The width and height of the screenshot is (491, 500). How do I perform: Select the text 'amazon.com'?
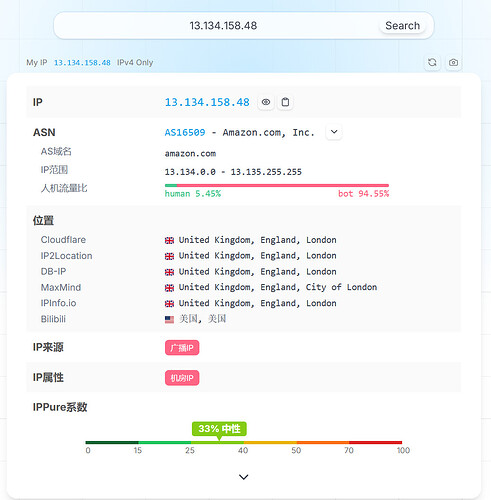pos(190,154)
